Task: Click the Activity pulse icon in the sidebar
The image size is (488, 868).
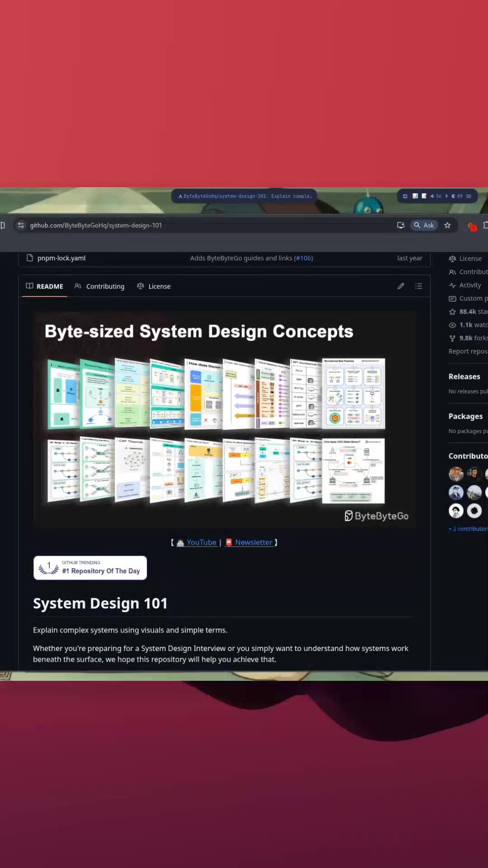Action: [452, 285]
